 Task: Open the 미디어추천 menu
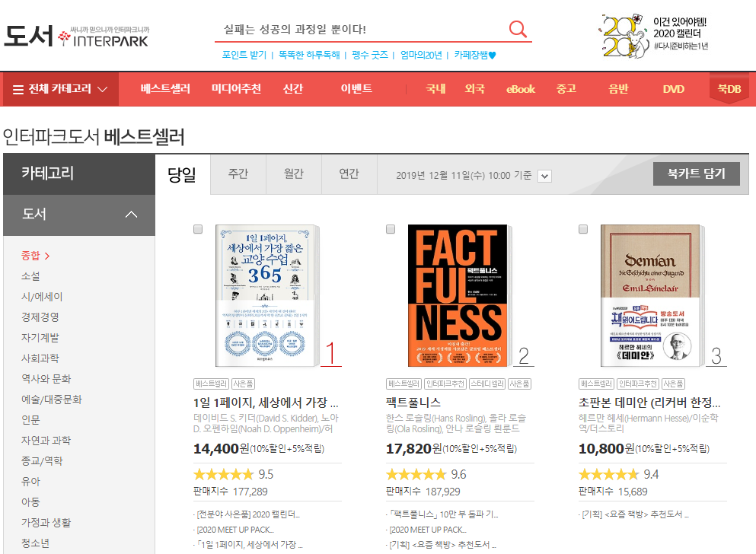click(x=236, y=88)
